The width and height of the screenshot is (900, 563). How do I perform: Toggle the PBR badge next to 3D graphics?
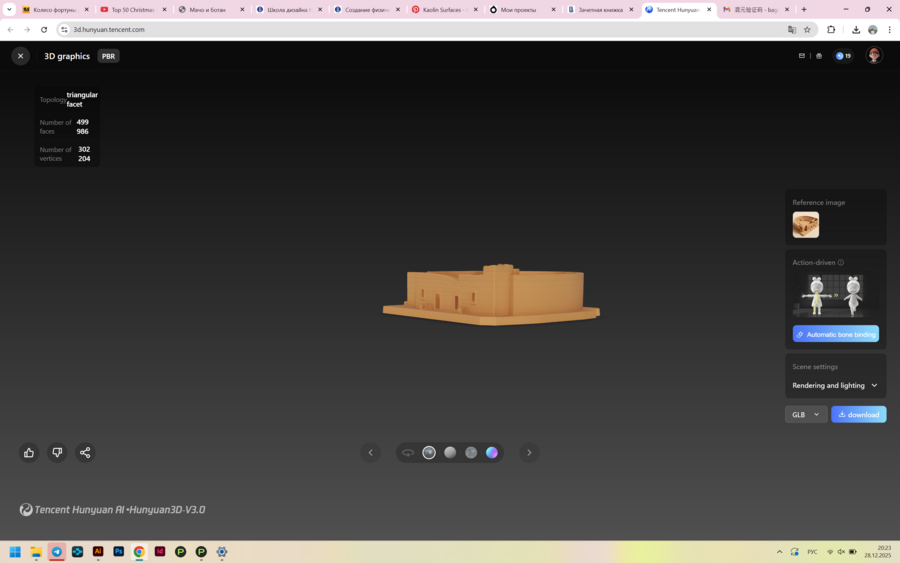pos(109,56)
